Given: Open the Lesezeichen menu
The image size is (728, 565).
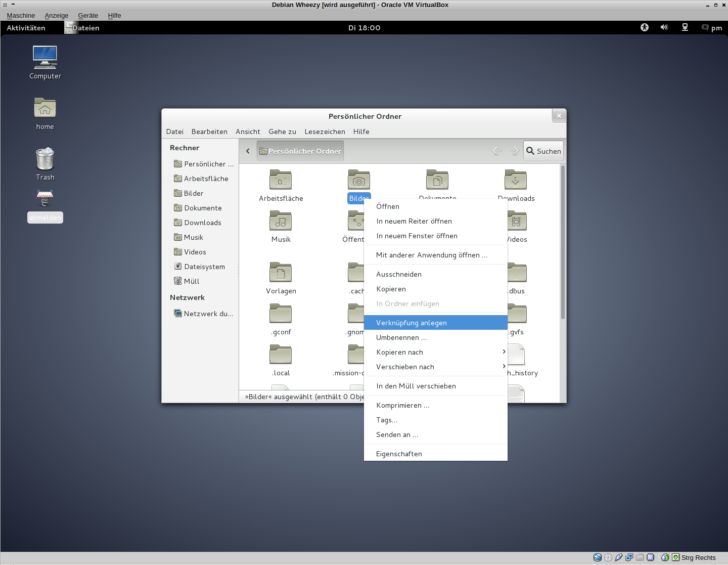Looking at the screenshot, I should [x=325, y=132].
